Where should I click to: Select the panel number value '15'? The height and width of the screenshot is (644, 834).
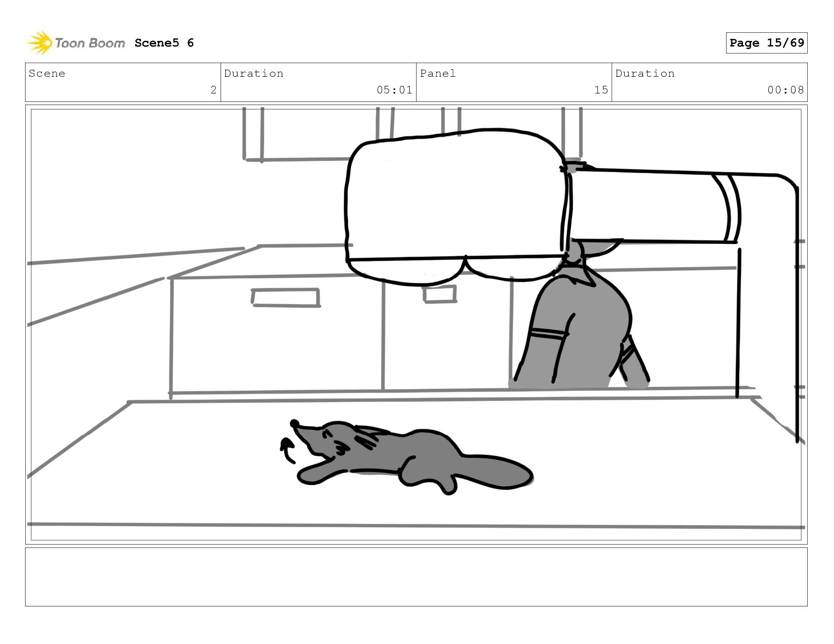pyautogui.click(x=601, y=90)
